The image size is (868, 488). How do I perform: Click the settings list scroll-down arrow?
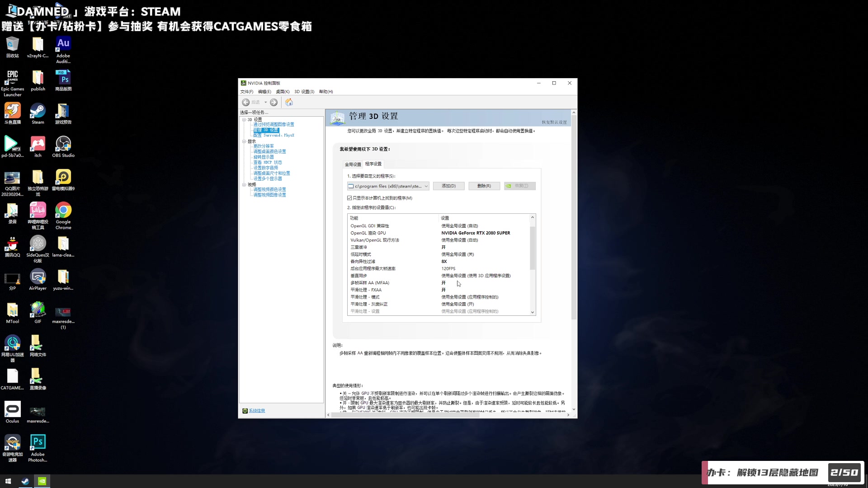pos(533,312)
